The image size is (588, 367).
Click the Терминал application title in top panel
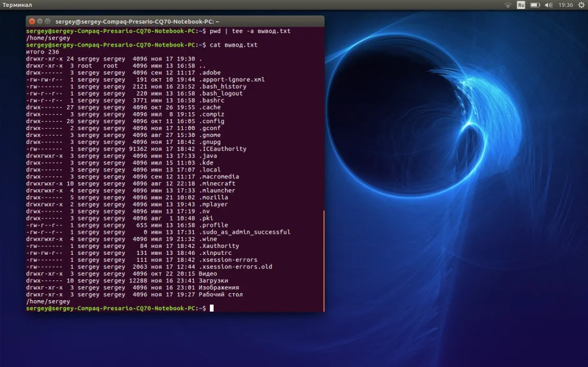pyautogui.click(x=17, y=4)
